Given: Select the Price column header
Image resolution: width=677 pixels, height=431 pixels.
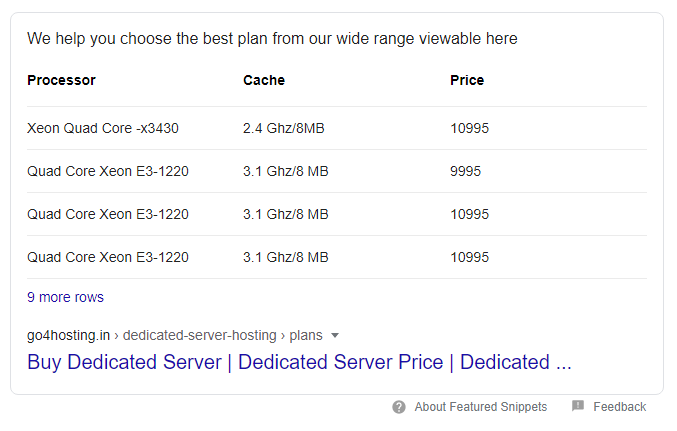Looking at the screenshot, I should [x=467, y=80].
